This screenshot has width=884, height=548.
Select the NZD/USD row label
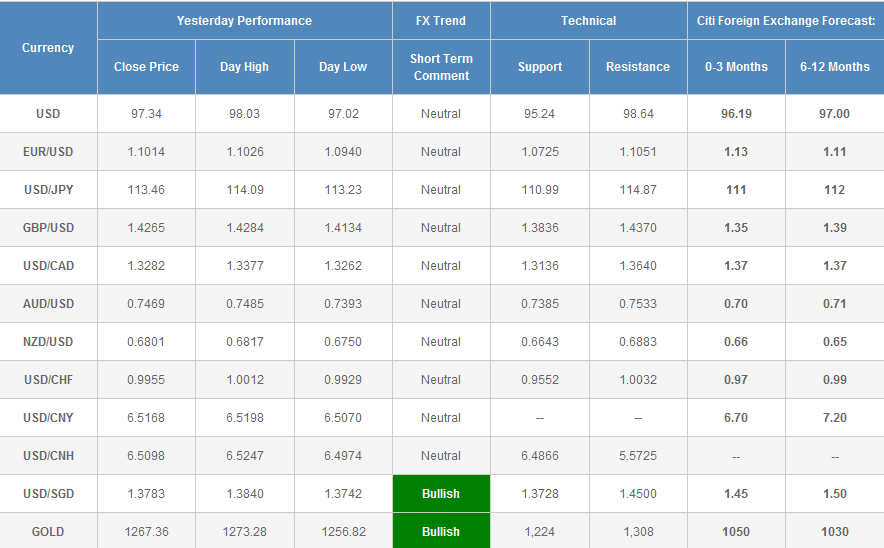tap(48, 342)
